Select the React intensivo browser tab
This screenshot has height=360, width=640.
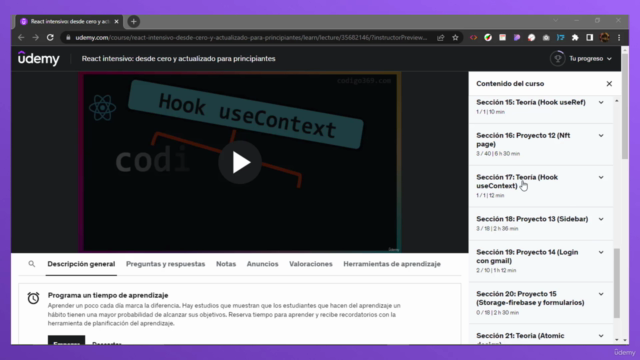[70, 22]
